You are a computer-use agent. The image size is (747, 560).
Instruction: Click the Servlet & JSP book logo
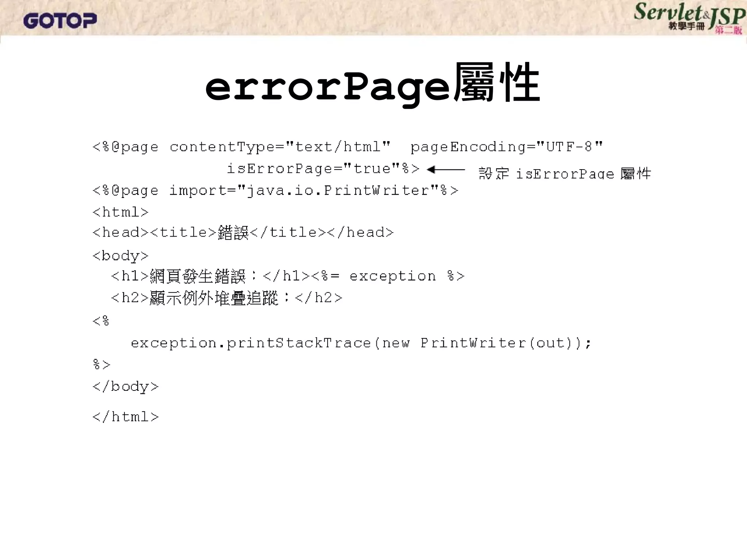[x=689, y=18]
